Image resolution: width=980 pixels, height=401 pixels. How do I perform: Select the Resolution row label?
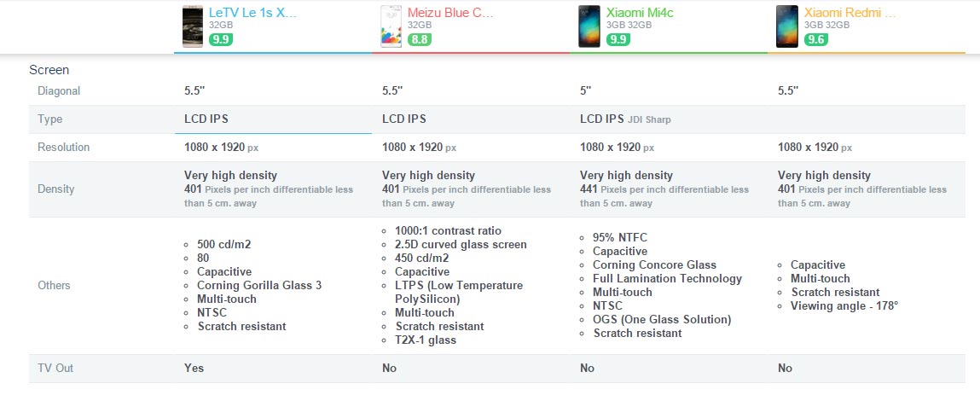[64, 147]
